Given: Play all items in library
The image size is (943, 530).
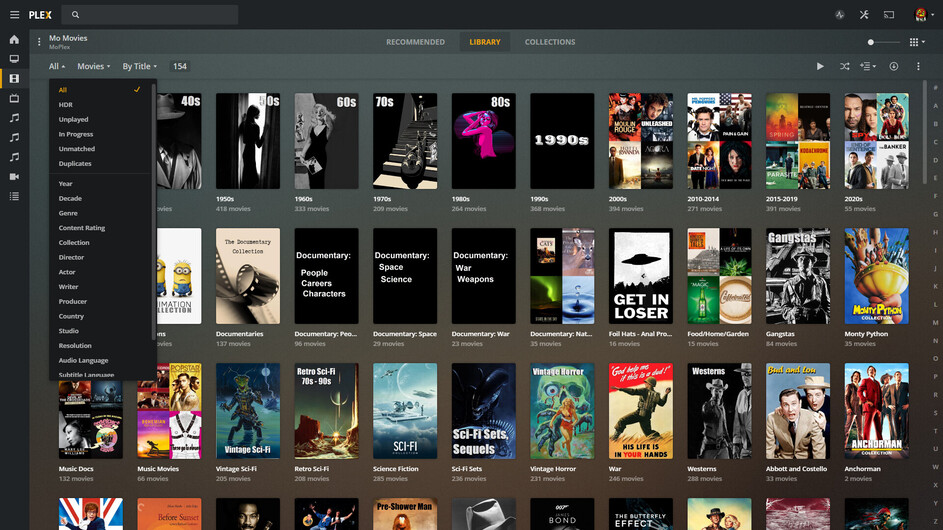Looking at the screenshot, I should point(820,66).
